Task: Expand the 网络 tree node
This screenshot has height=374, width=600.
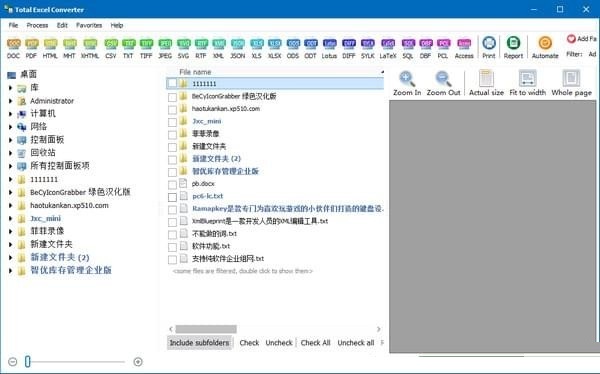Action: tap(10, 127)
